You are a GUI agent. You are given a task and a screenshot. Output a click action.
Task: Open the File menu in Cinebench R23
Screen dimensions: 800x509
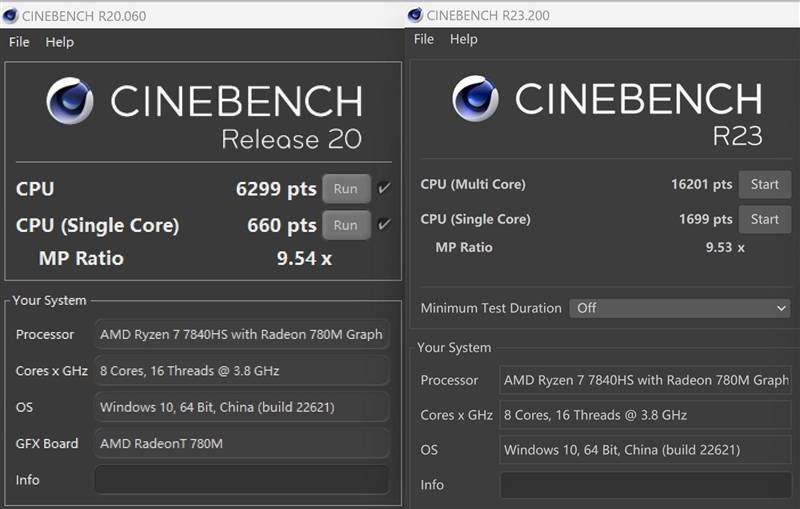click(424, 39)
